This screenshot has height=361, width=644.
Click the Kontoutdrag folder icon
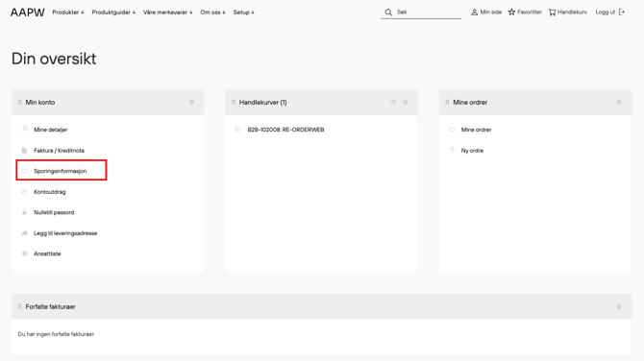[24, 192]
